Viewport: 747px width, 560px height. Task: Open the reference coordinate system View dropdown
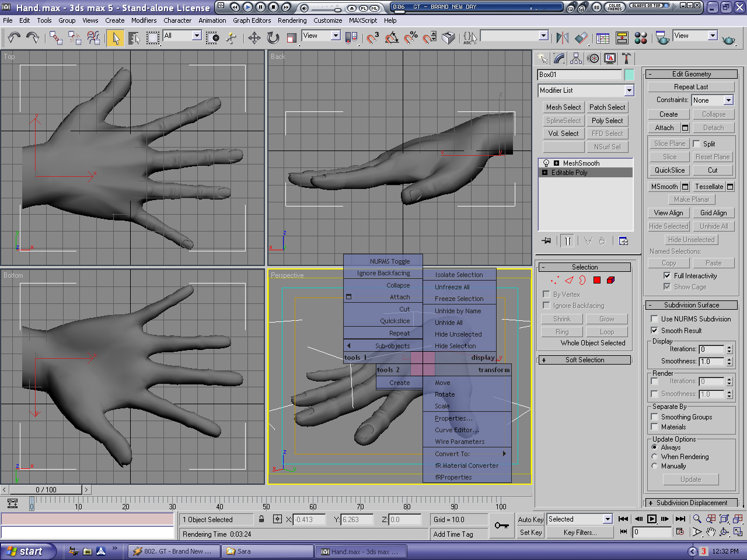pyautogui.click(x=336, y=36)
